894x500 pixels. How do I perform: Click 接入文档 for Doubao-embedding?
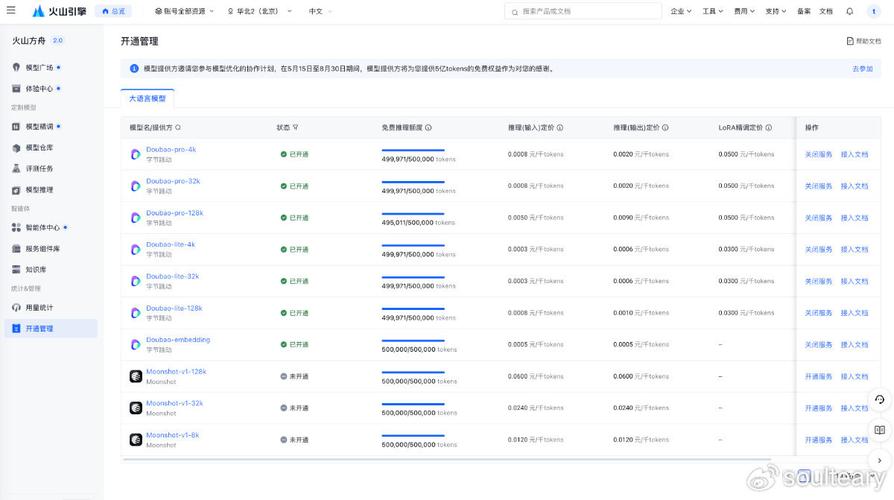[x=854, y=344]
